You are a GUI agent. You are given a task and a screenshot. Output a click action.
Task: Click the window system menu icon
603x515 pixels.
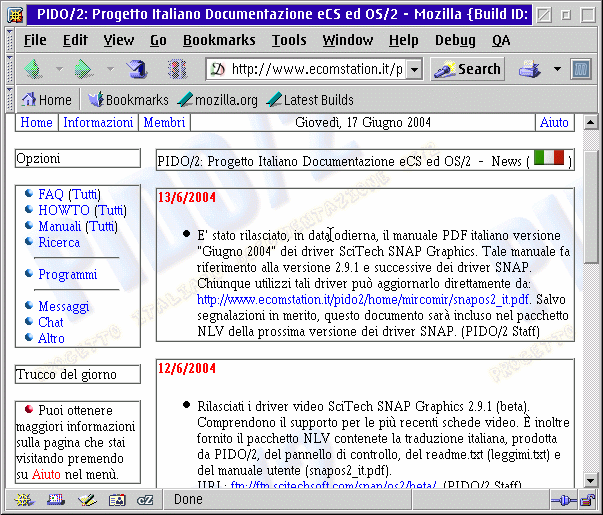click(x=16, y=15)
